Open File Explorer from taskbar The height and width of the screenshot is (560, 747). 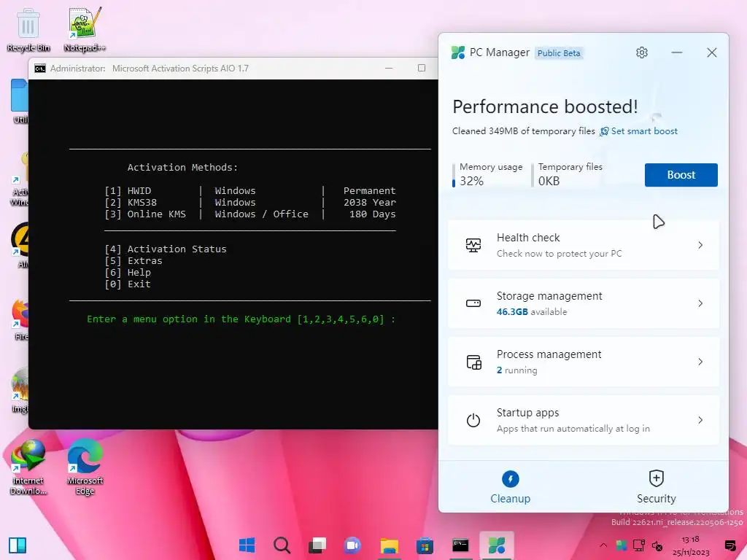point(390,545)
